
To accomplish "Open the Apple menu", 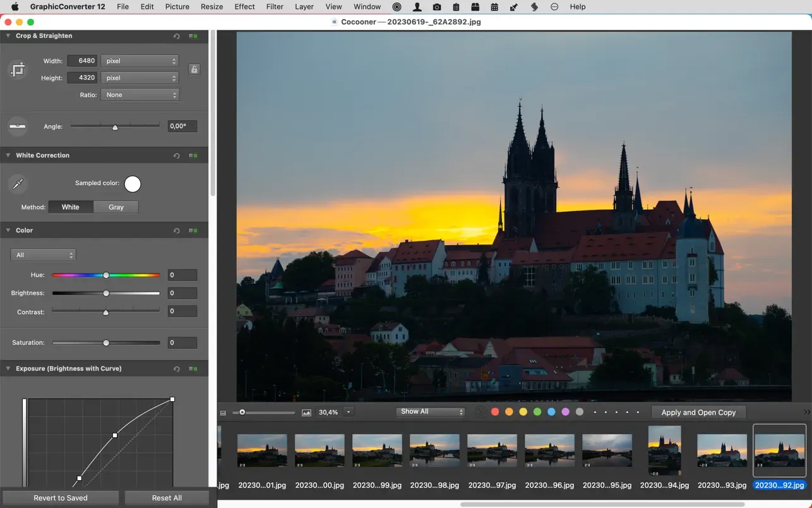I will 15,7.
